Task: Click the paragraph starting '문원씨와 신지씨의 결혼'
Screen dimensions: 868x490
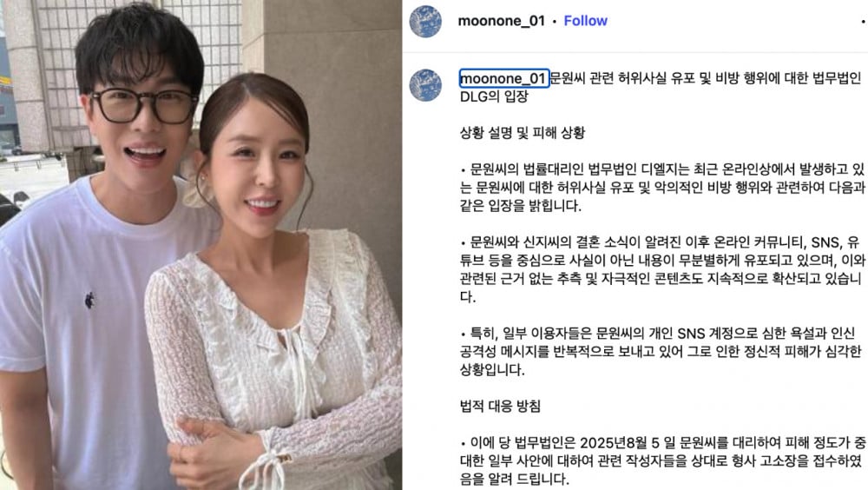Action: (x=662, y=268)
